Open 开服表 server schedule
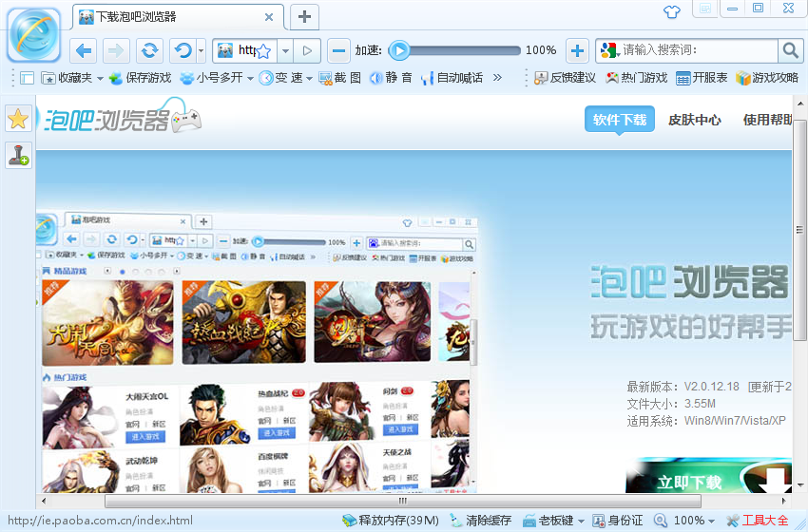Viewport: 808px width, 532px height. click(702, 78)
